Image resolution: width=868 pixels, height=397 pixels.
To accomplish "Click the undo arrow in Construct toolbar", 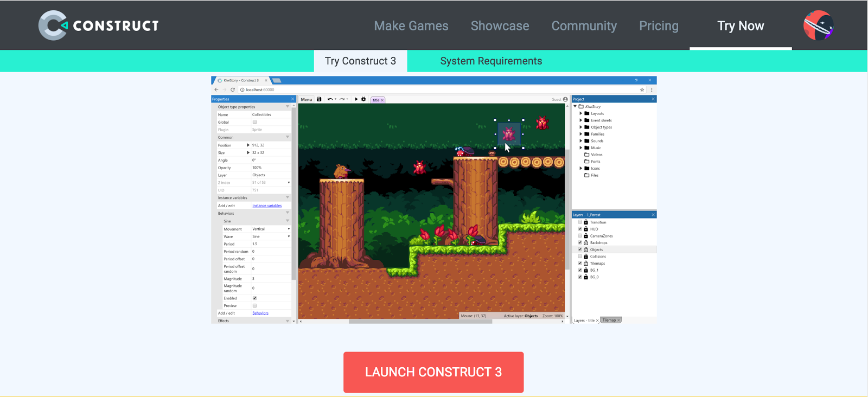I will tap(330, 99).
